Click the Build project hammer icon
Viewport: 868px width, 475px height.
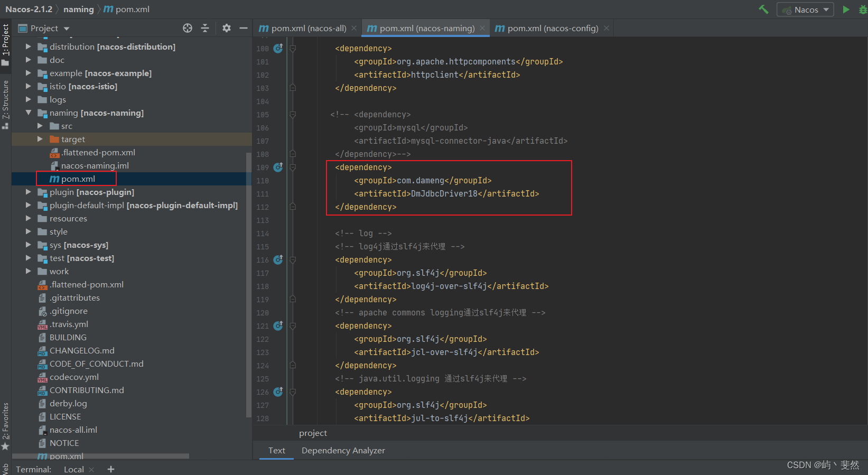coord(763,9)
